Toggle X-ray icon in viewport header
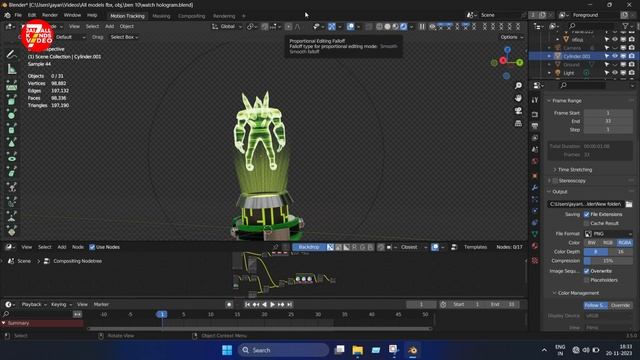640x360 pixels. click(369, 27)
